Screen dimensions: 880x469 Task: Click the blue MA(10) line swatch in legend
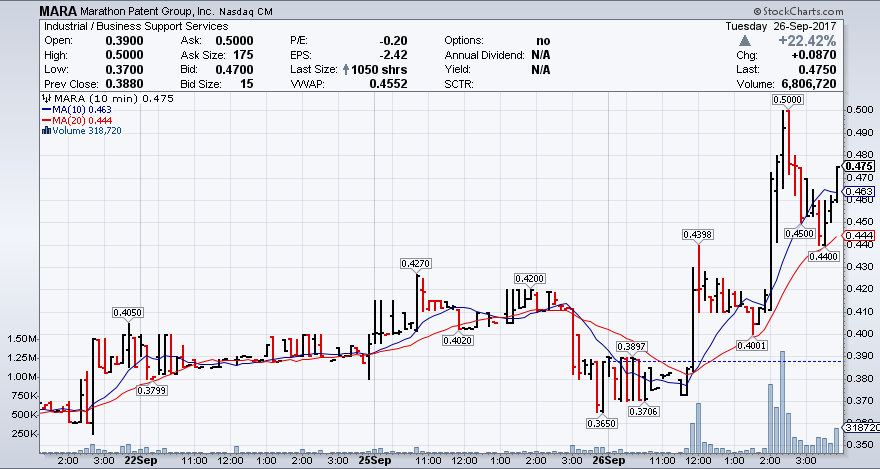45,110
